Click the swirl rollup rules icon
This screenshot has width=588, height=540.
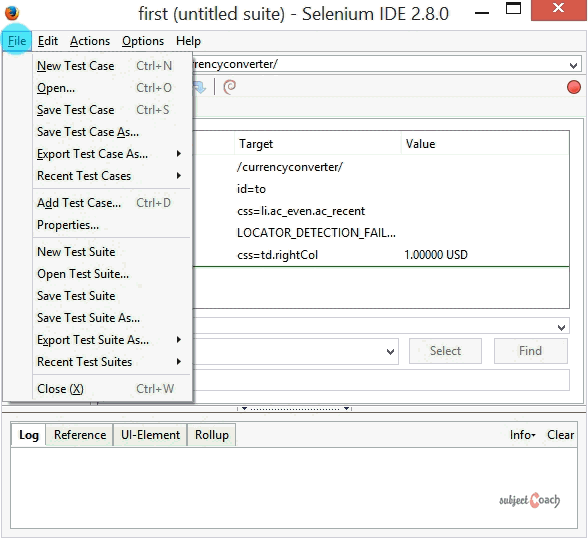[x=230, y=87]
